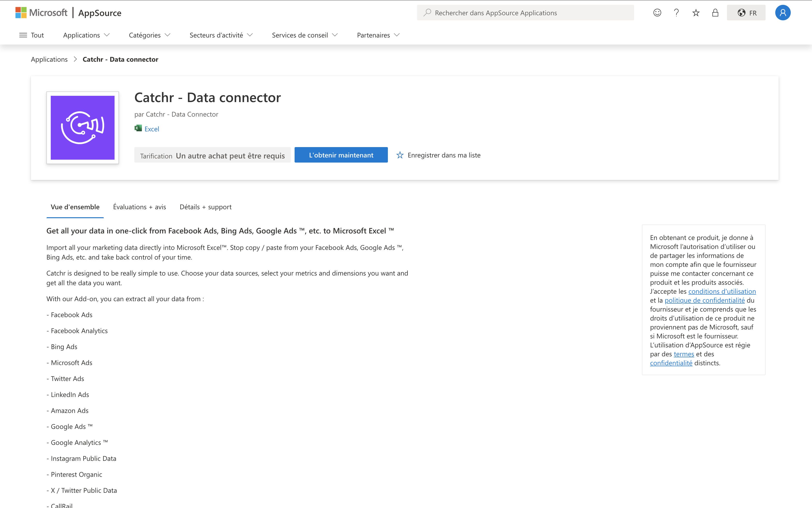The image size is (812, 508).
Task: Expand the Partenaires dropdown
Action: pyautogui.click(x=378, y=35)
